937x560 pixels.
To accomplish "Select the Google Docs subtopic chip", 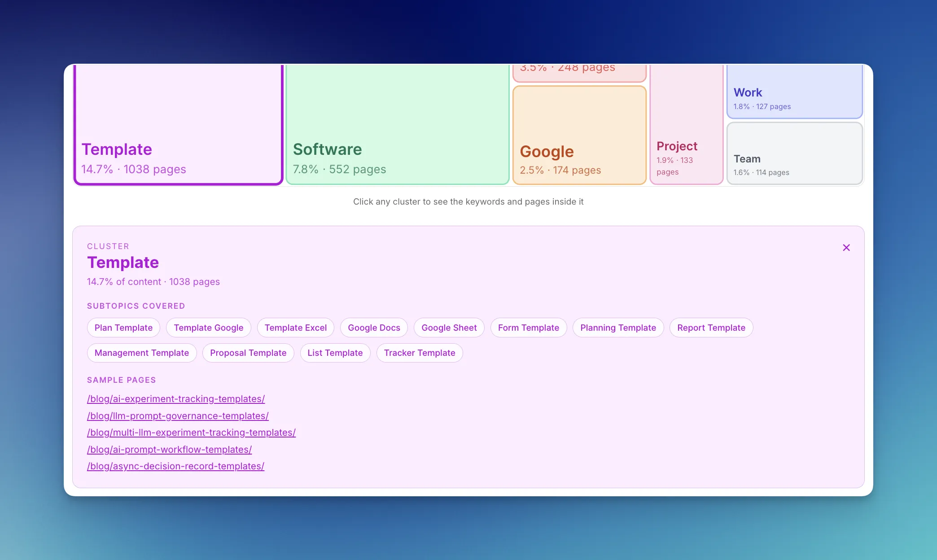I will pos(374,328).
